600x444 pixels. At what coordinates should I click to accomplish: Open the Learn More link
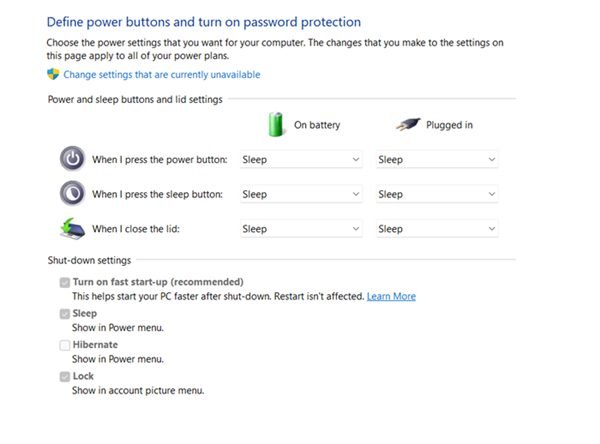click(x=391, y=297)
